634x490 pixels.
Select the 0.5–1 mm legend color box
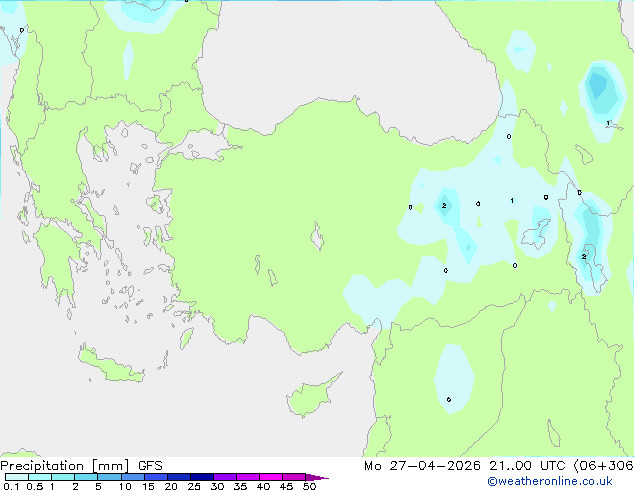coord(40,477)
